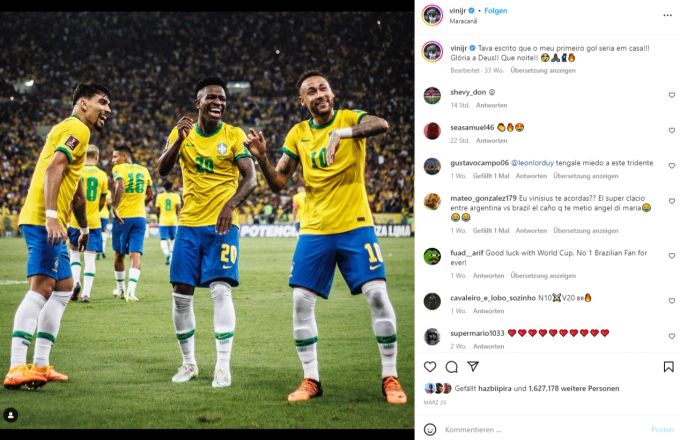Reply to the fuad__arif comment
The image size is (680, 440).
click(x=488, y=276)
